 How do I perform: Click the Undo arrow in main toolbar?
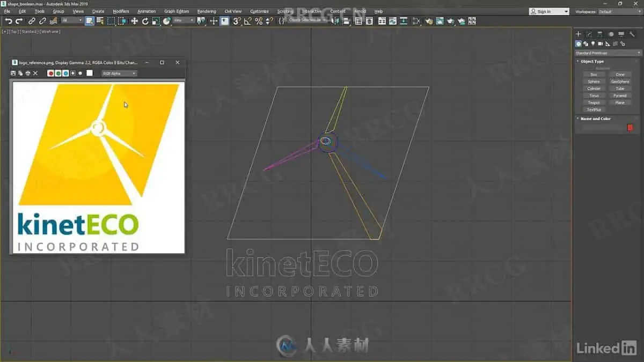pyautogui.click(x=9, y=21)
